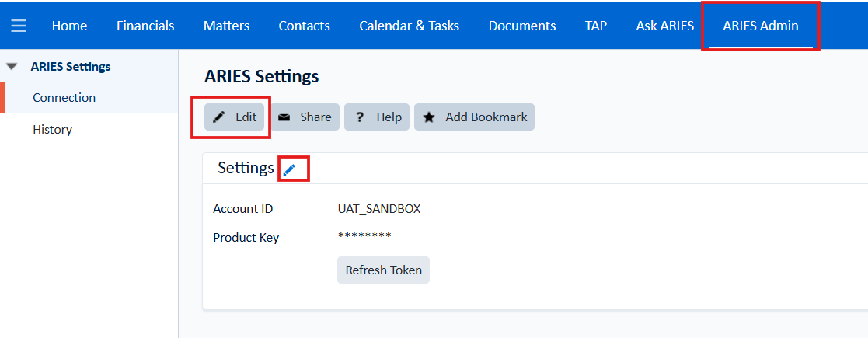
Task: Open the Documents tab
Action: tap(522, 26)
